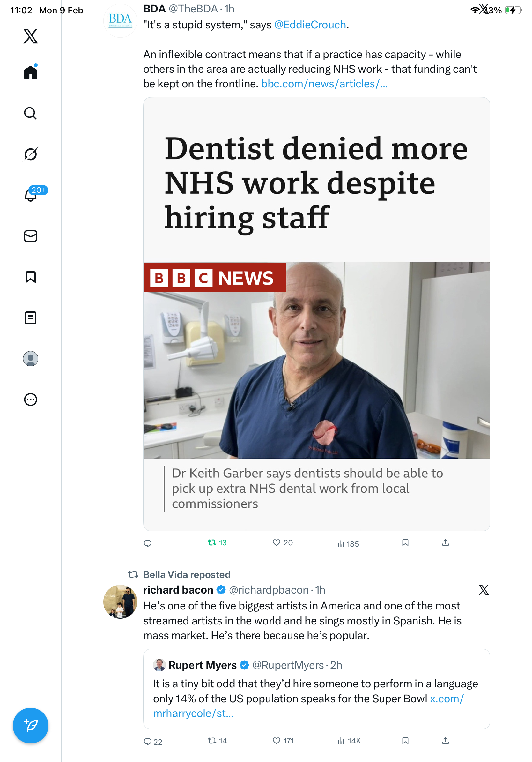
Task: Open the Search magnifier in sidebar
Action: point(31,113)
